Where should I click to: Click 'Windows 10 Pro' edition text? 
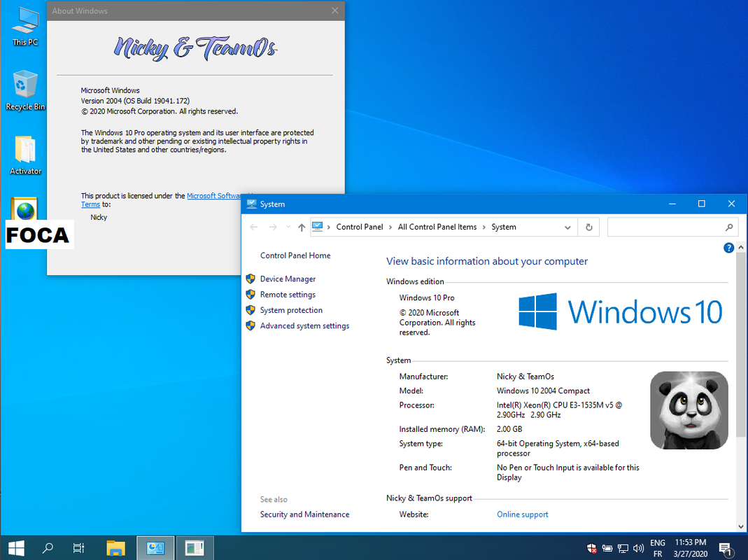(426, 297)
